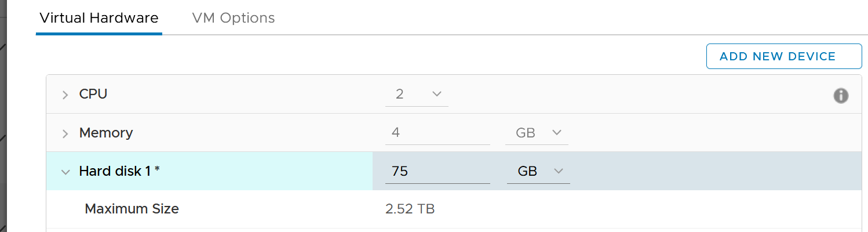The height and width of the screenshot is (232, 868).
Task: Select the Memory row label
Action: pyautogui.click(x=106, y=133)
